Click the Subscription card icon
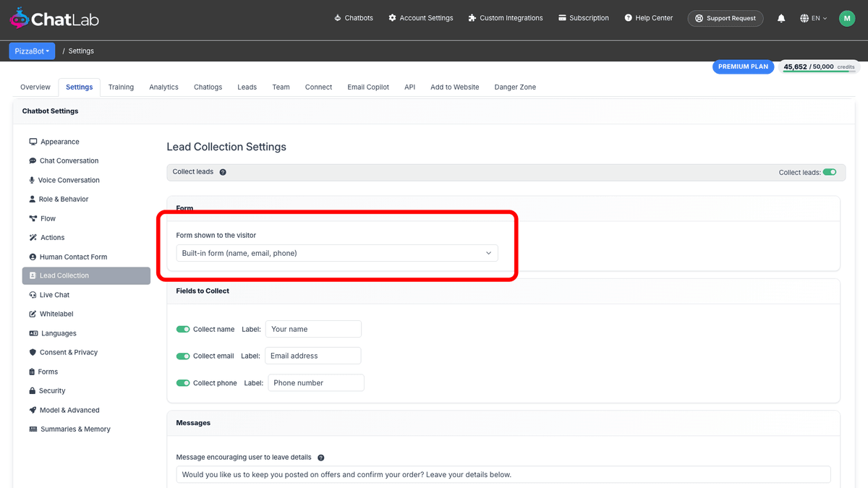 [x=562, y=18]
